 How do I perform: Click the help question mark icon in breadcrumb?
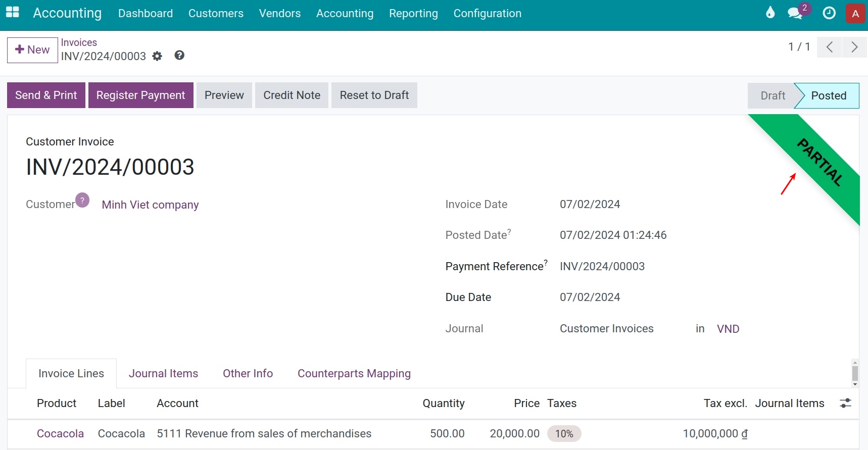pyautogui.click(x=179, y=56)
